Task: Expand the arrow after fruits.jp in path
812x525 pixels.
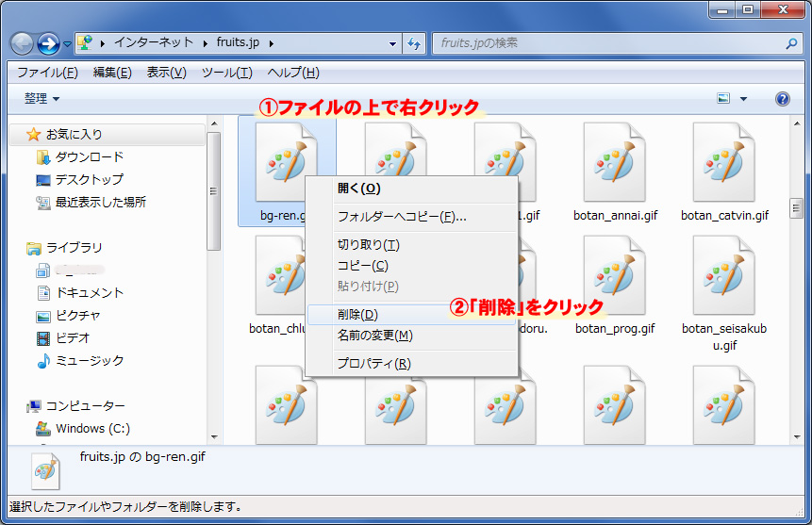Action: 271,43
